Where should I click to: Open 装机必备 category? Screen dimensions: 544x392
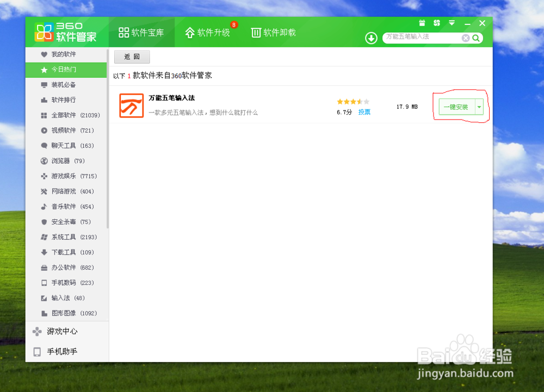coord(66,85)
